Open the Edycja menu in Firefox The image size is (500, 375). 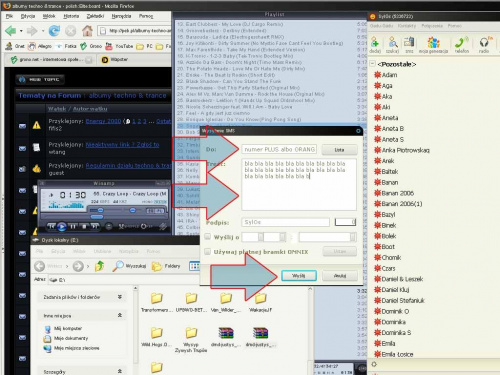click(x=28, y=16)
